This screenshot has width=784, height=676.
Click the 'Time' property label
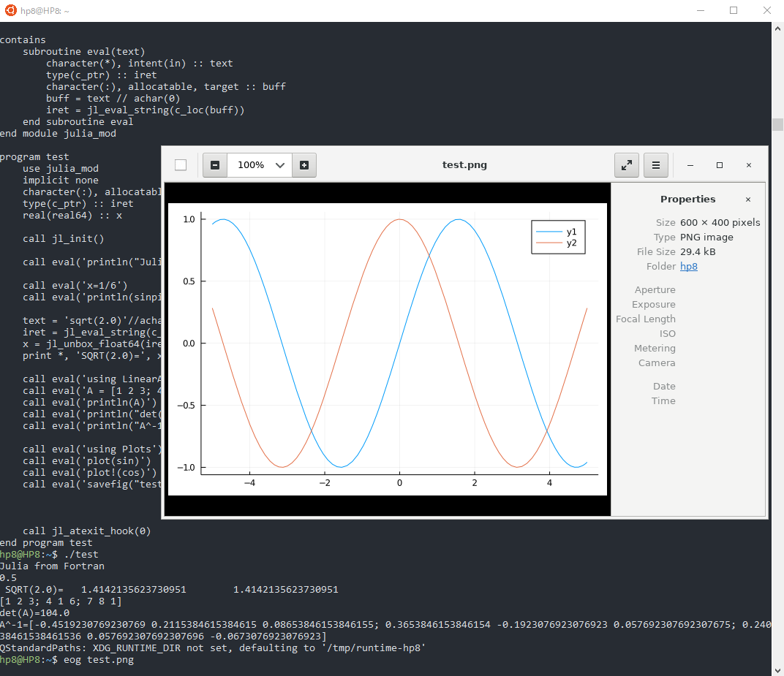click(x=663, y=400)
